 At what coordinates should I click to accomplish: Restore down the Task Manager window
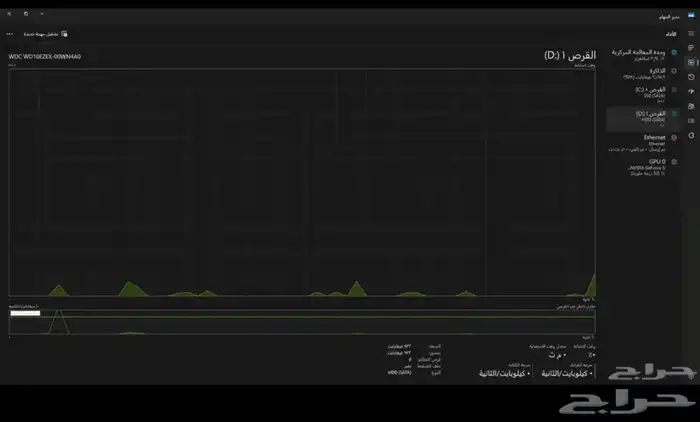(26, 15)
